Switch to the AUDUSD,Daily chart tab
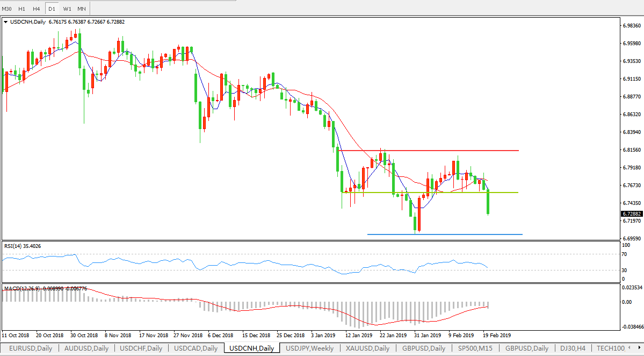644x356 pixels. (86, 348)
